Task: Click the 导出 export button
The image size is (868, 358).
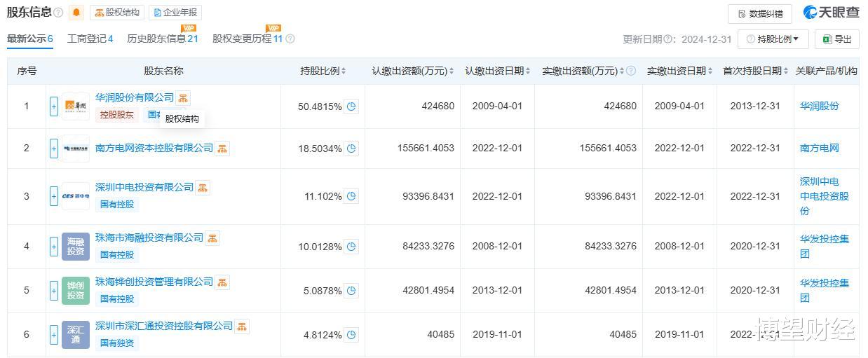Action: click(836, 39)
